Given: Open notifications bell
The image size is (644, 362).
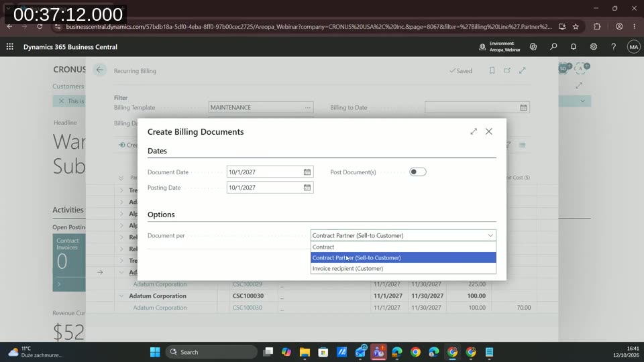Looking at the screenshot, I should [x=574, y=47].
